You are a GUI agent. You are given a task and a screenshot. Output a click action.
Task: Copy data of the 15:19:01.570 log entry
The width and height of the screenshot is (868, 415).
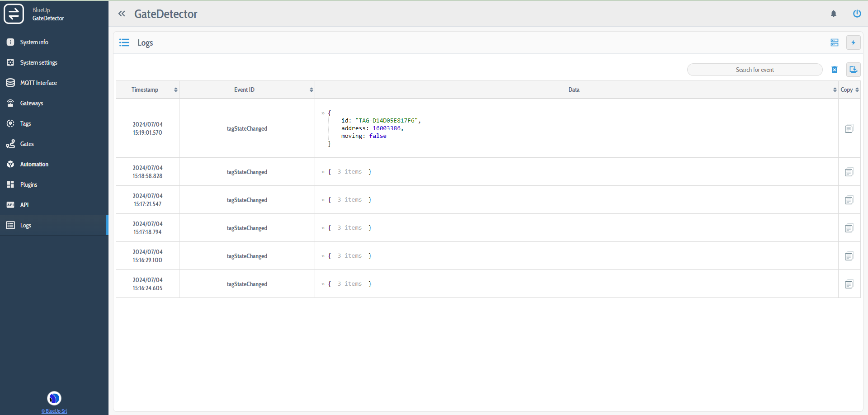click(x=849, y=129)
